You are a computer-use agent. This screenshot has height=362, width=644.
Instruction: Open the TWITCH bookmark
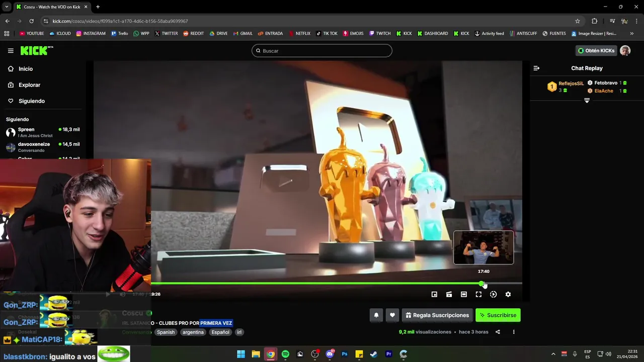click(x=380, y=34)
